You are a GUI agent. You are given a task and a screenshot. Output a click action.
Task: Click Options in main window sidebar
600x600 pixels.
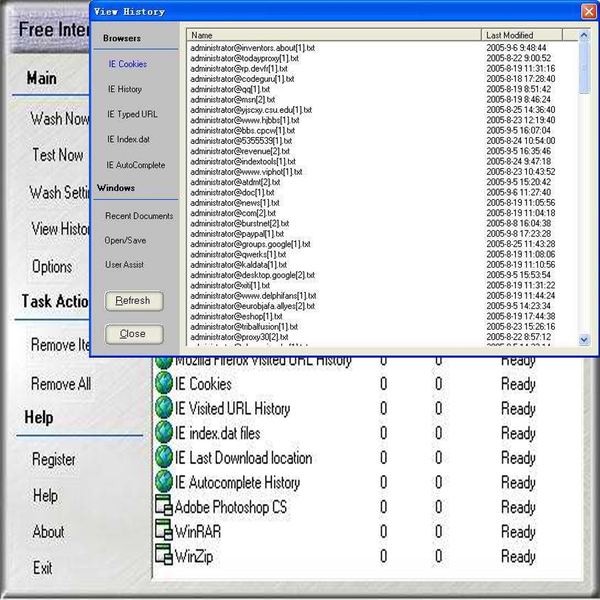52,267
